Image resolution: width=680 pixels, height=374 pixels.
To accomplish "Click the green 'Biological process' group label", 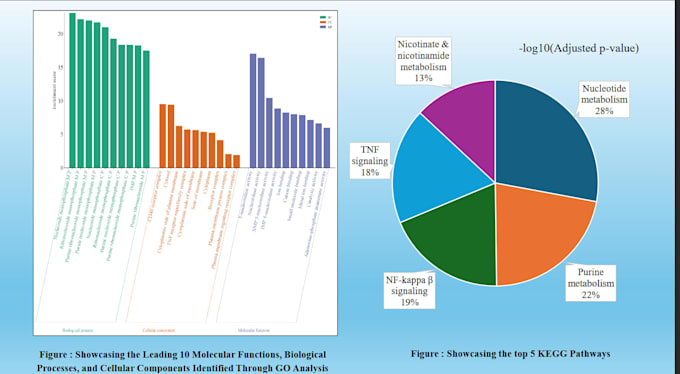I will 78,330.
